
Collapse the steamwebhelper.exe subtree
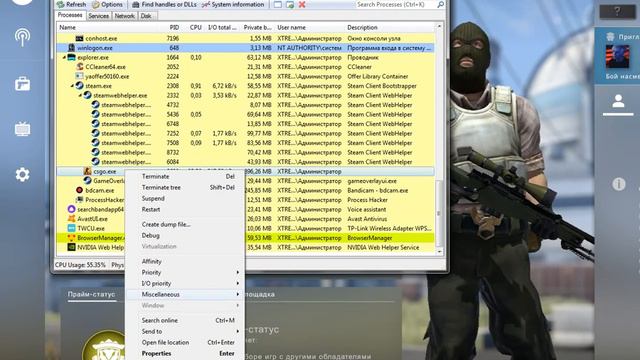coord(80,96)
